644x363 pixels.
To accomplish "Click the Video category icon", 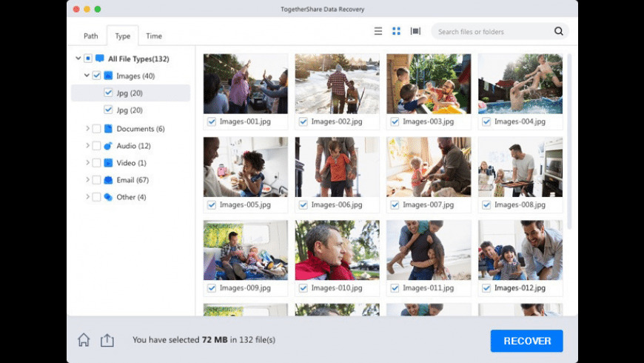I will tap(108, 163).
